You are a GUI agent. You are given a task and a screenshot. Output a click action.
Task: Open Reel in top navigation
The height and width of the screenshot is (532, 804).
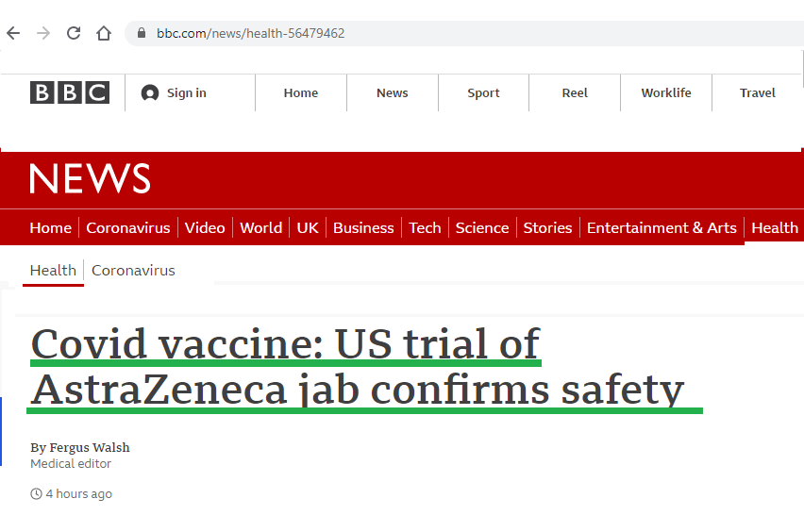pyautogui.click(x=575, y=92)
